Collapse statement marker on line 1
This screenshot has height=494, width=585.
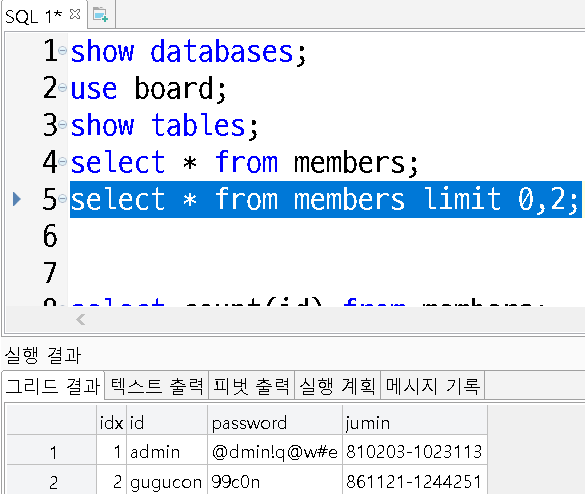coord(63,50)
